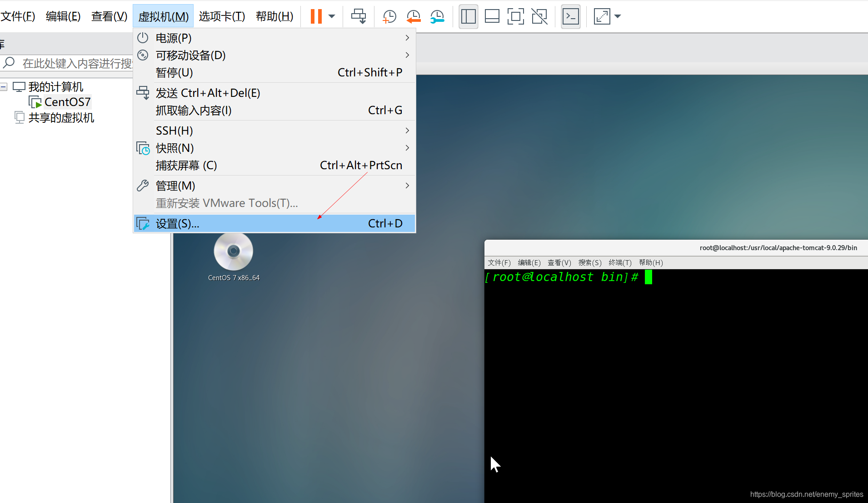Click library search input field
Screen dimensions: 868x503
[76, 63]
